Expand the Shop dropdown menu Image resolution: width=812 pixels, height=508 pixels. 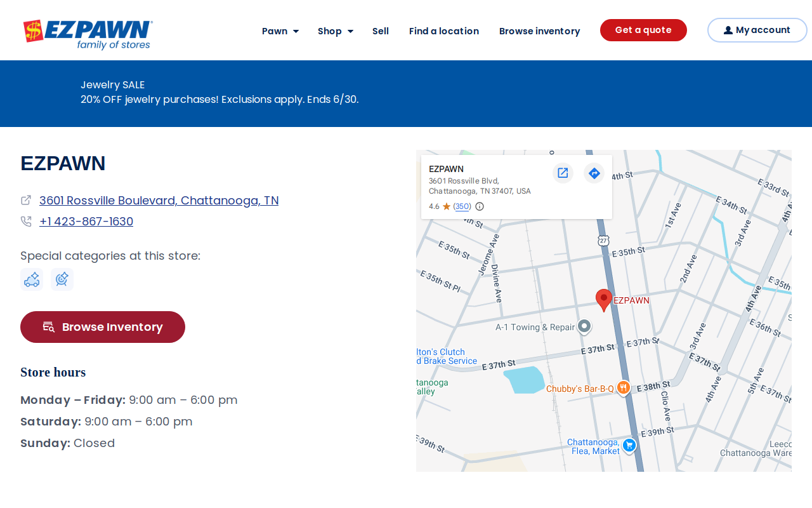(336, 31)
